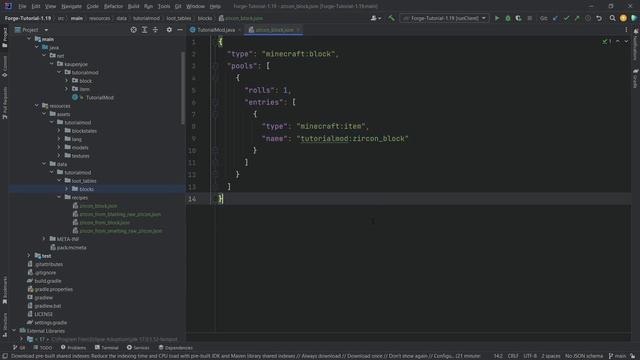Image resolution: width=640 pixels, height=360 pixels.
Task: Jump to next highlighted problem arrow
Action: pyautogui.click(x=626, y=42)
